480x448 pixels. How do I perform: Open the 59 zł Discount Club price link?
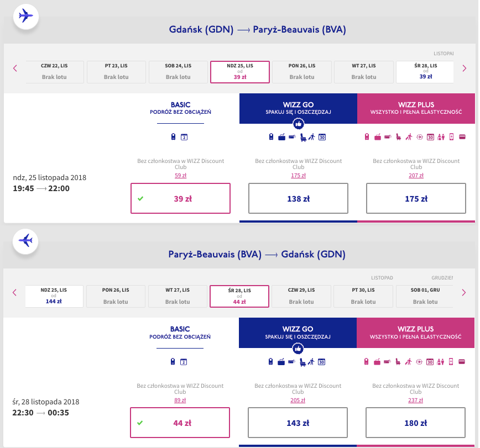pyautogui.click(x=180, y=176)
